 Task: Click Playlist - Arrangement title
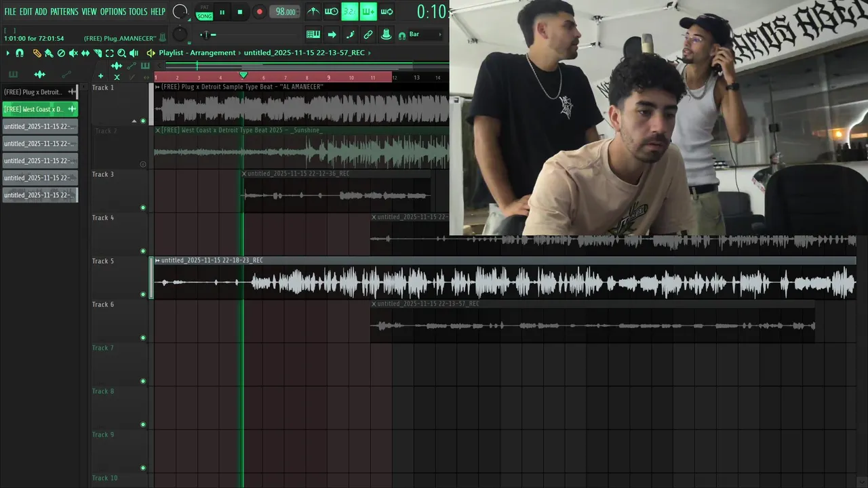pyautogui.click(x=197, y=53)
